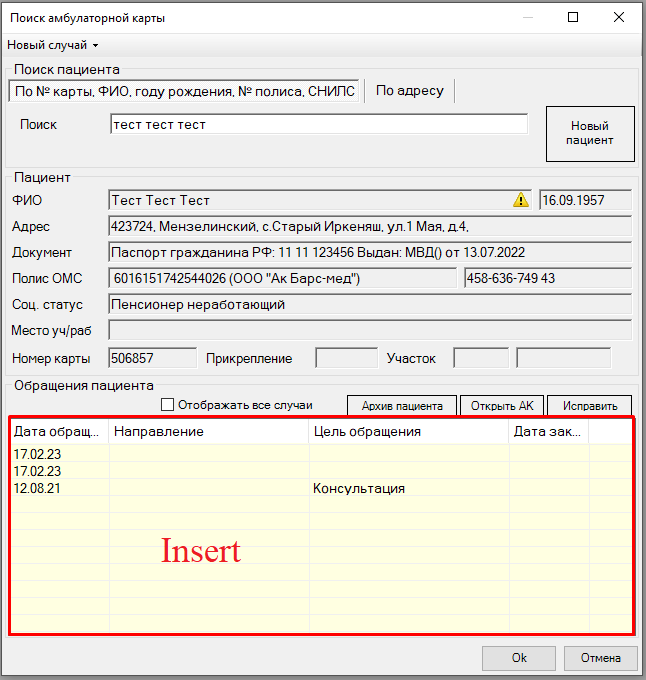Confirm with the Ok button
Viewport: 646px width, 680px height.
(519, 658)
